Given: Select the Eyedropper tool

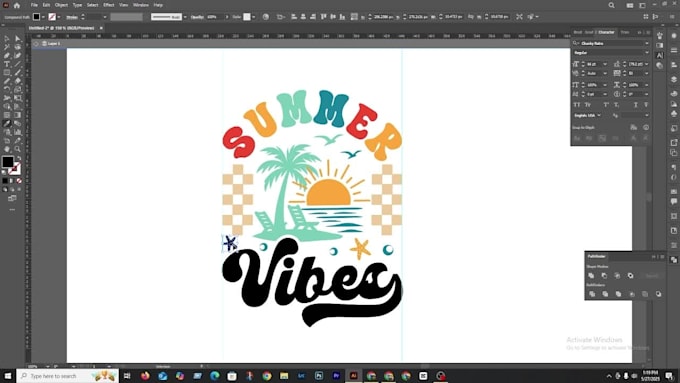Looking at the screenshot, I should tap(7, 124).
